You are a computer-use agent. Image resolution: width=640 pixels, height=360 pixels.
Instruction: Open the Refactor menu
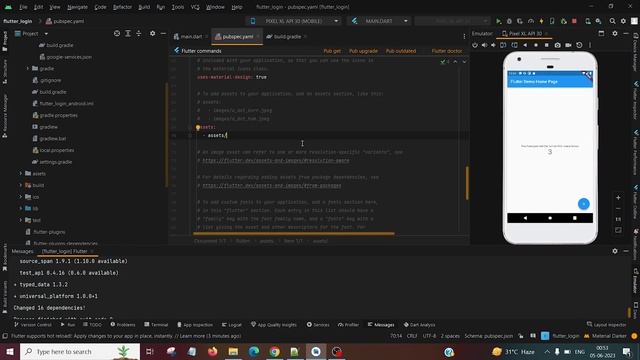pyautogui.click(x=122, y=7)
